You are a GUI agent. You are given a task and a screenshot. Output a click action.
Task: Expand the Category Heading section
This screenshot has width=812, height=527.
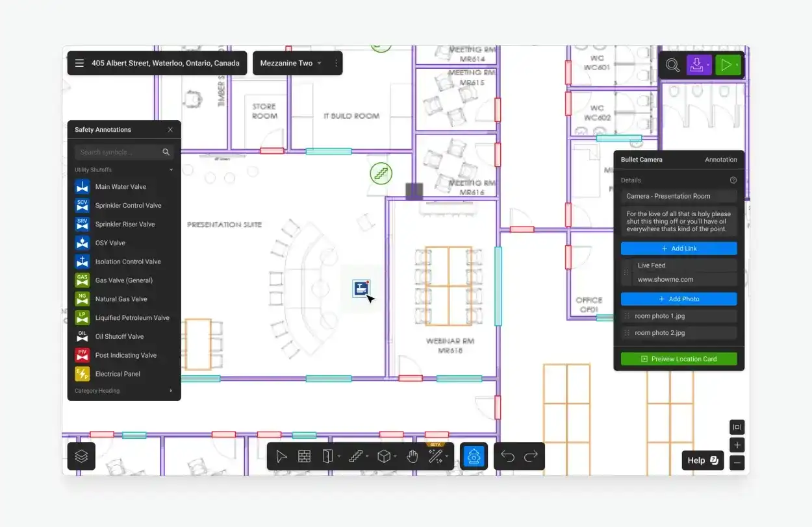(171, 391)
